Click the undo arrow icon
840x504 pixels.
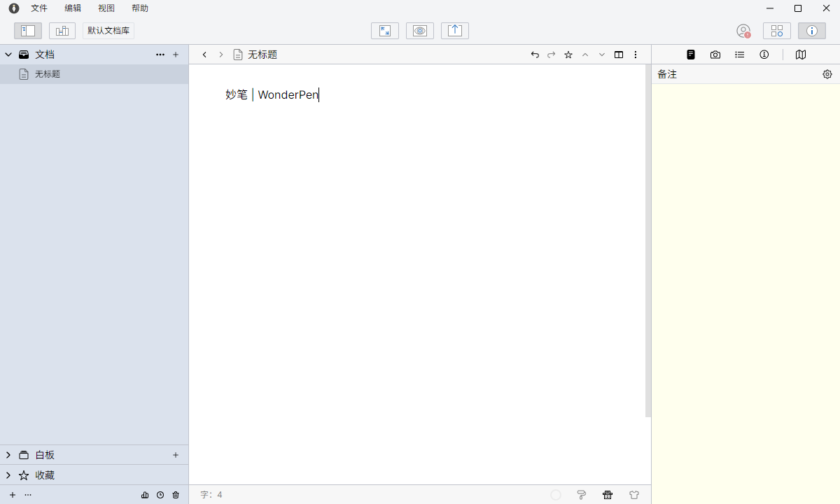click(535, 55)
